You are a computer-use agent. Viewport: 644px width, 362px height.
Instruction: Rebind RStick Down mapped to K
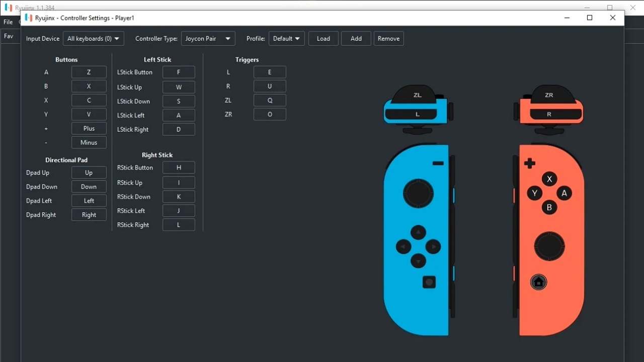(x=179, y=197)
